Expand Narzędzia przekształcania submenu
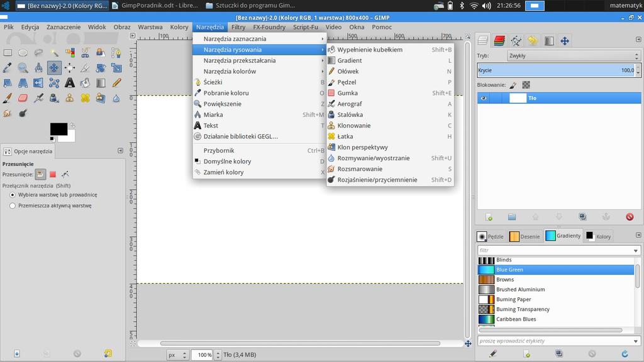Screen dimensions: 644x362 click(x=260, y=60)
